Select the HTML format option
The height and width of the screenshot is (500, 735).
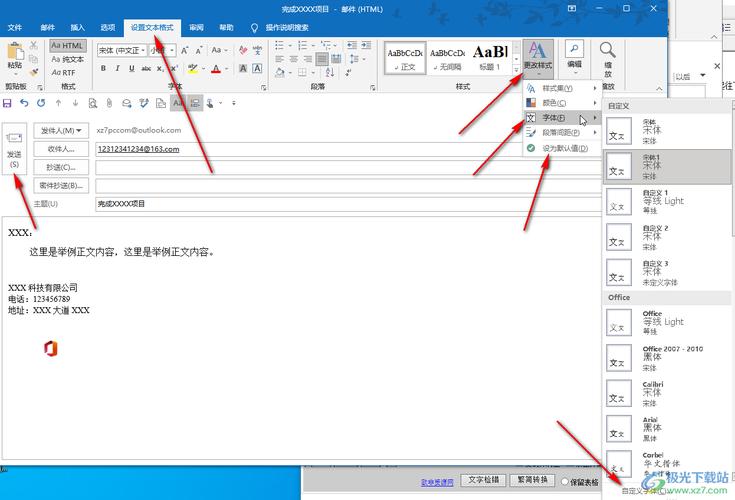(68, 46)
